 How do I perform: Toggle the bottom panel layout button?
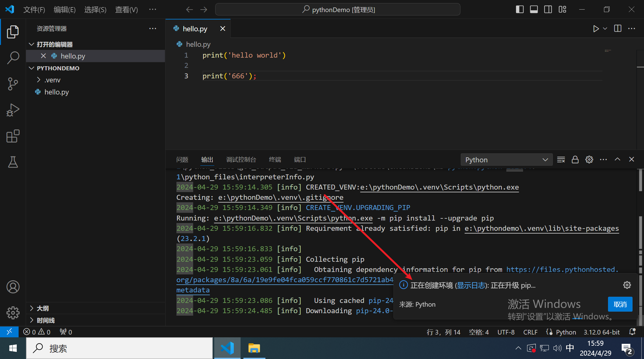(x=534, y=10)
